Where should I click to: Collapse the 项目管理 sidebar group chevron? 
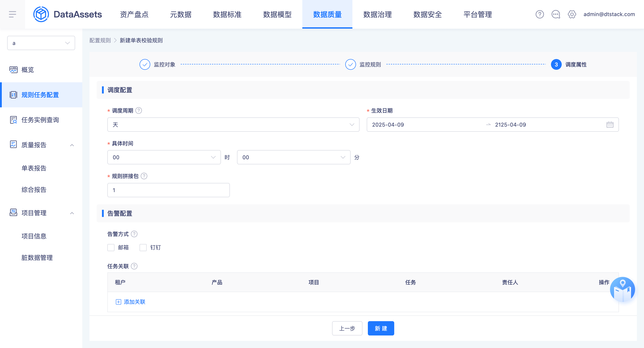72,213
